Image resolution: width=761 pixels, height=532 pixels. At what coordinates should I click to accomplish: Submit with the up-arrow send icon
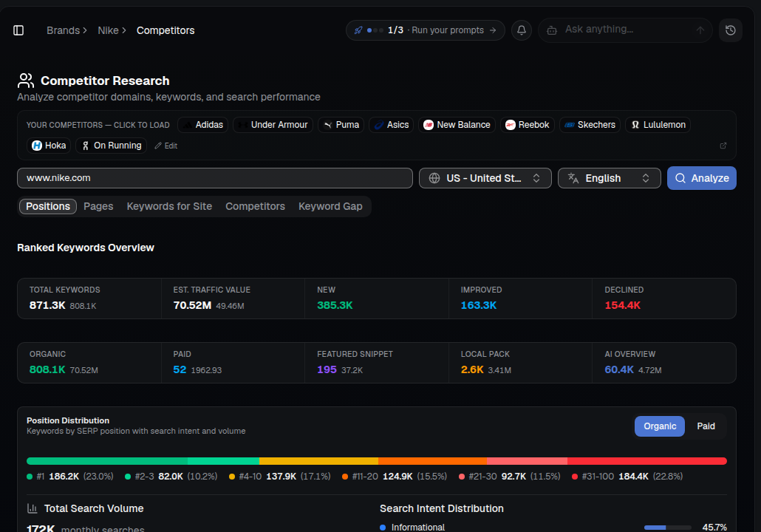pyautogui.click(x=700, y=30)
